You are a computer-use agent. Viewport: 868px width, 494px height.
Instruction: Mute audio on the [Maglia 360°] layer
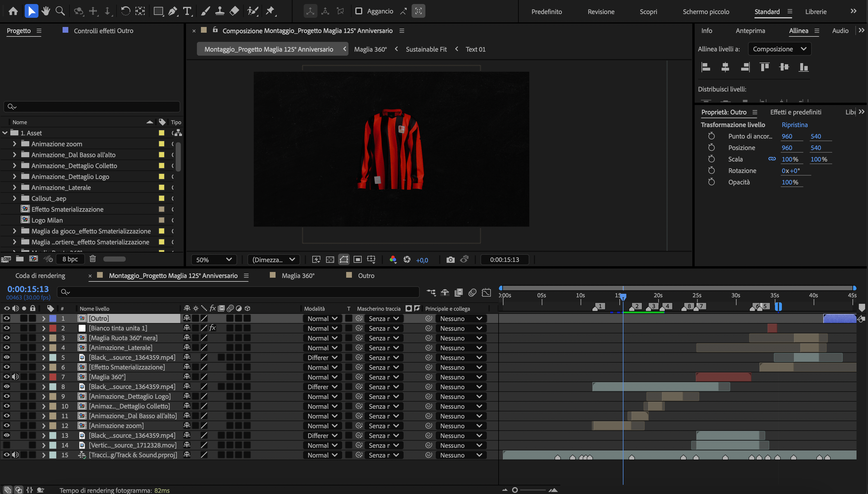[15, 377]
